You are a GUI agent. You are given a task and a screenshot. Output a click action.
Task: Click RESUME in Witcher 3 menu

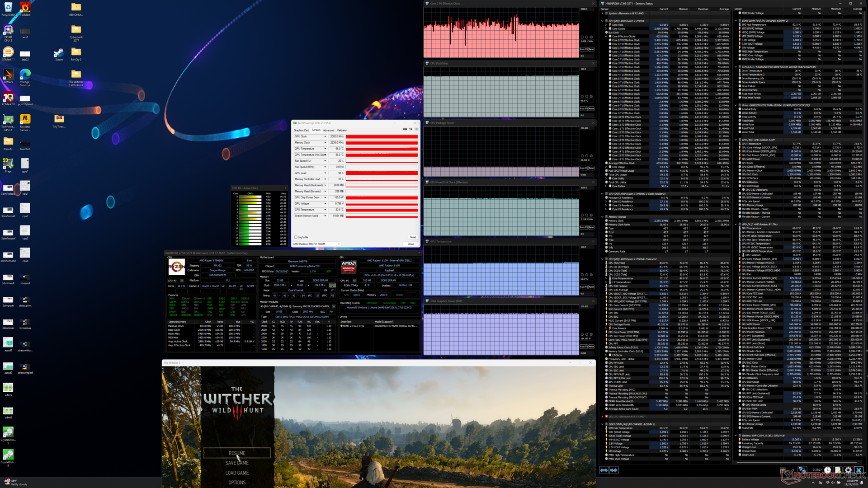[237, 453]
